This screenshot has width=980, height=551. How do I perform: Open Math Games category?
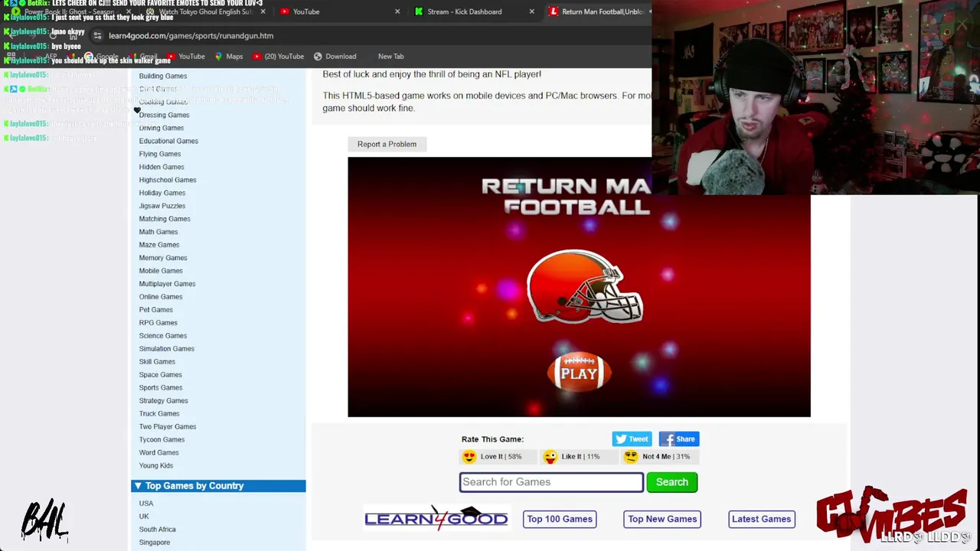tap(158, 232)
